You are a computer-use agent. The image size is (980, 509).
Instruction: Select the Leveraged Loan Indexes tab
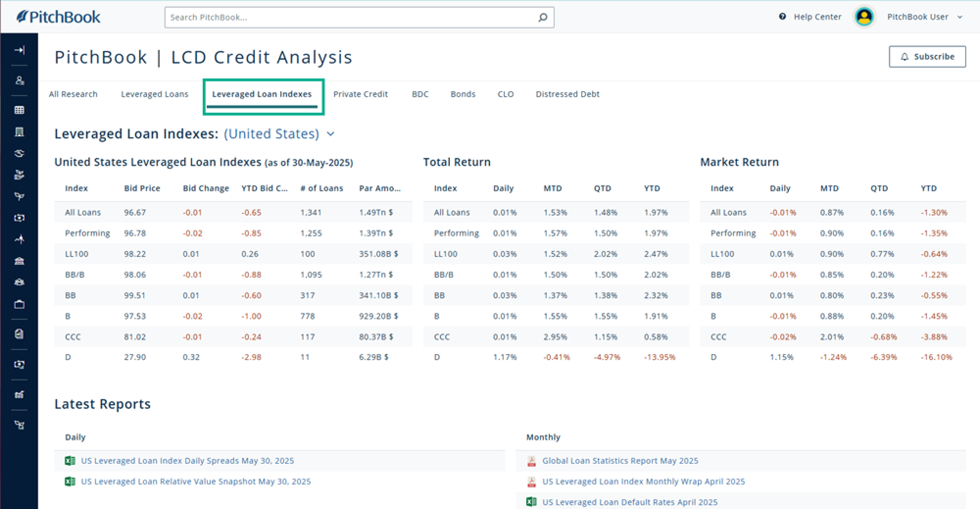[262, 94]
